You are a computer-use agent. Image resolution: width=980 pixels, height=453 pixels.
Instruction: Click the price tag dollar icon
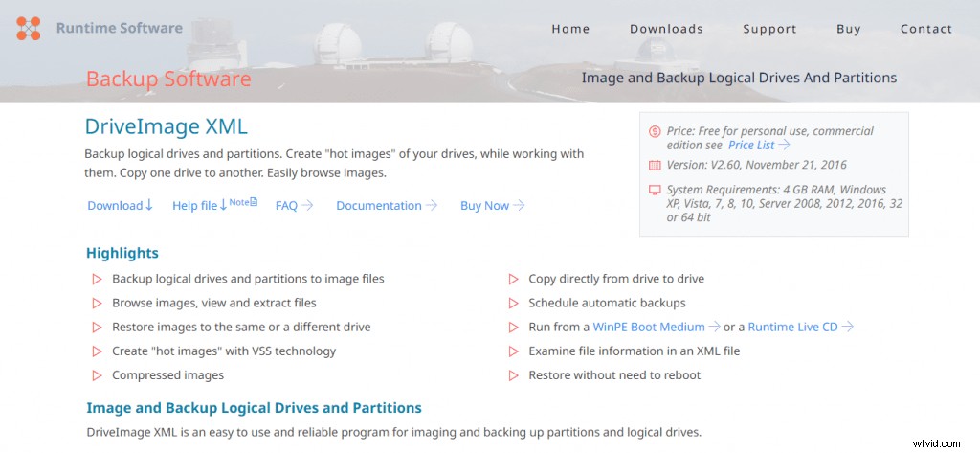point(655,131)
